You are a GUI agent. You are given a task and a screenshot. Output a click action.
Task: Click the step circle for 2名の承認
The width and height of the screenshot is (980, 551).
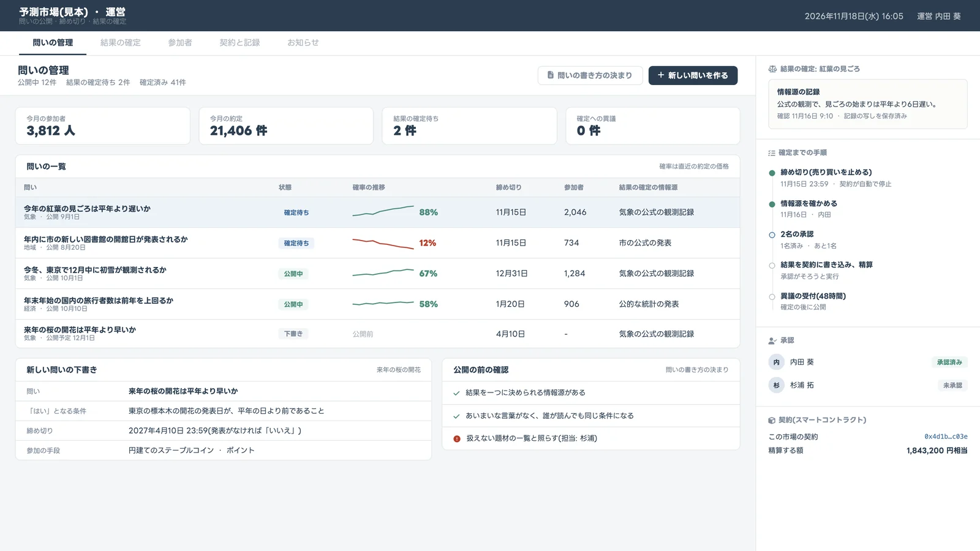click(x=772, y=235)
